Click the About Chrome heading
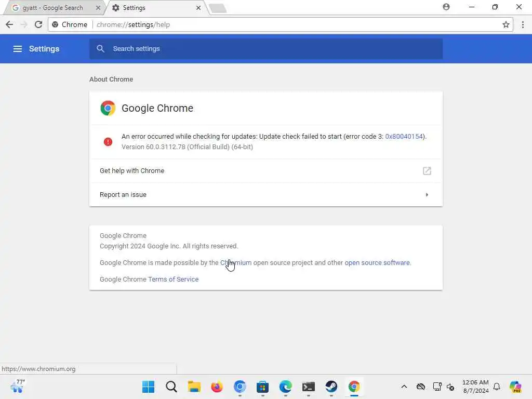 point(111,79)
